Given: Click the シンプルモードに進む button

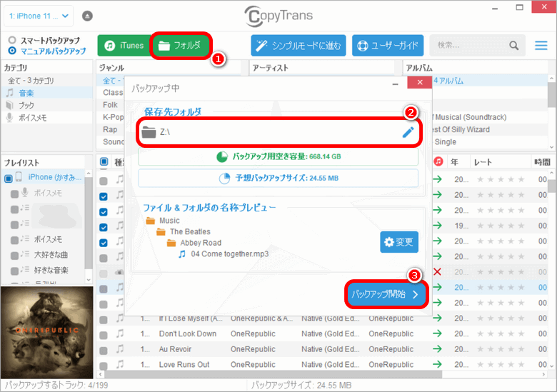Looking at the screenshot, I should (298, 46).
